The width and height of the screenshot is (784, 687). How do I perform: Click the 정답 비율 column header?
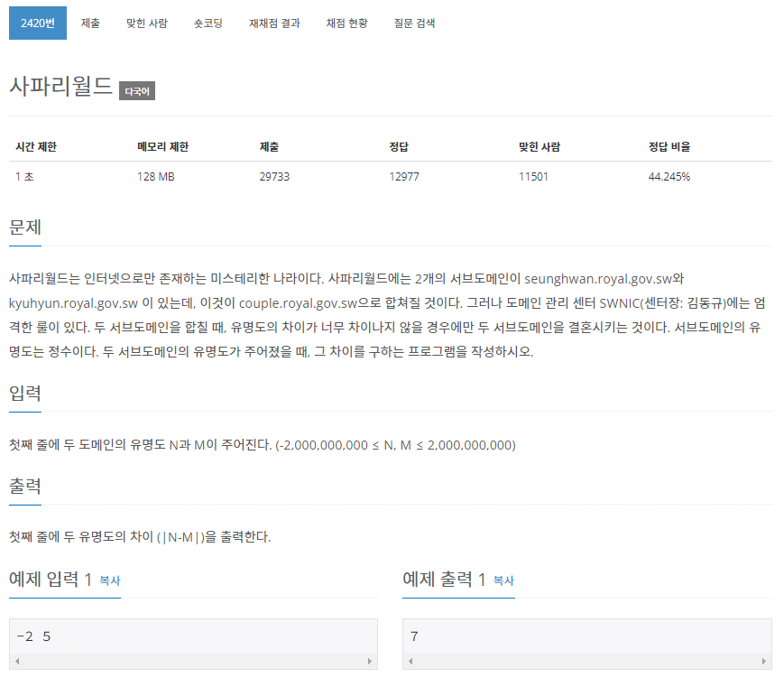(669, 146)
